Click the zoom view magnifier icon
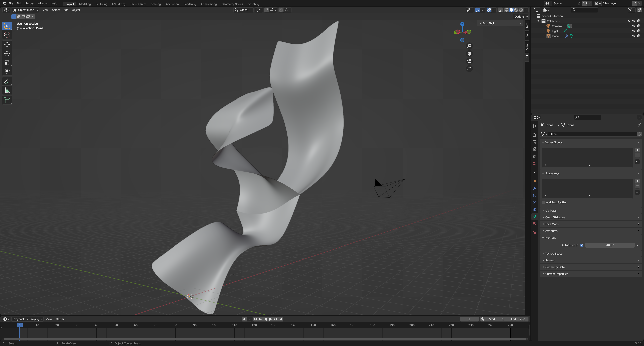The width and height of the screenshot is (644, 346). point(469,46)
